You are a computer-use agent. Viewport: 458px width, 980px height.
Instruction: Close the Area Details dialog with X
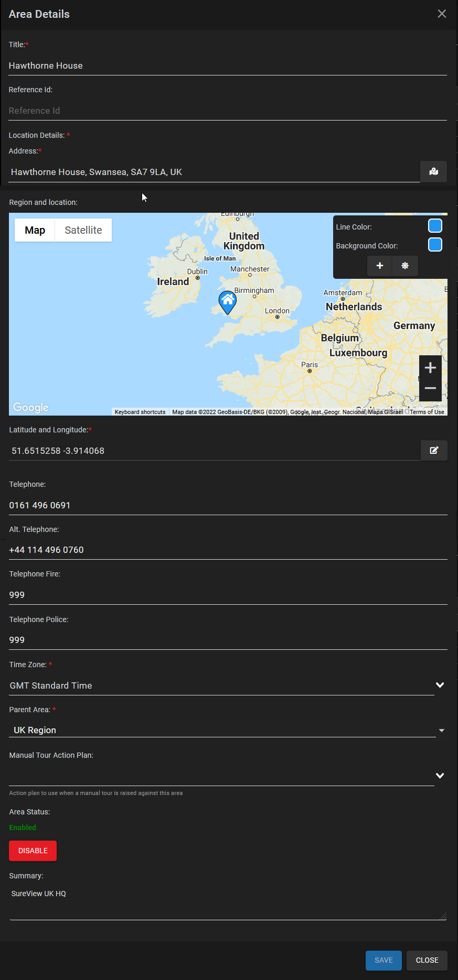(x=442, y=14)
